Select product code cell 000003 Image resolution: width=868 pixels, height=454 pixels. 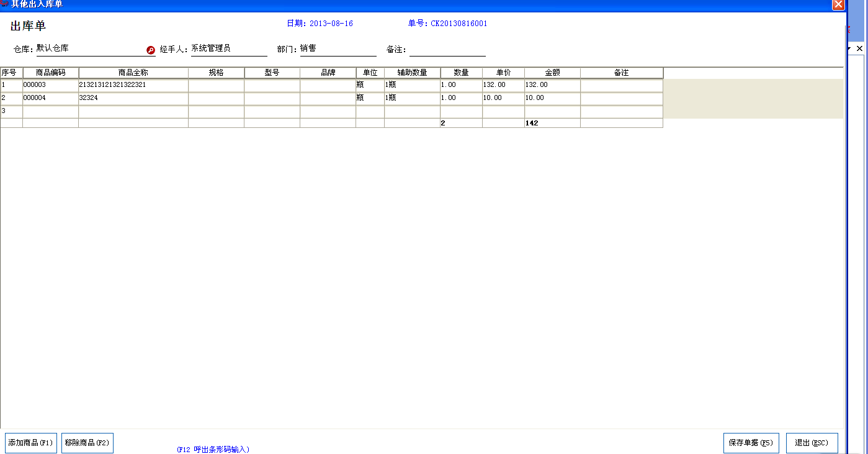click(x=50, y=85)
